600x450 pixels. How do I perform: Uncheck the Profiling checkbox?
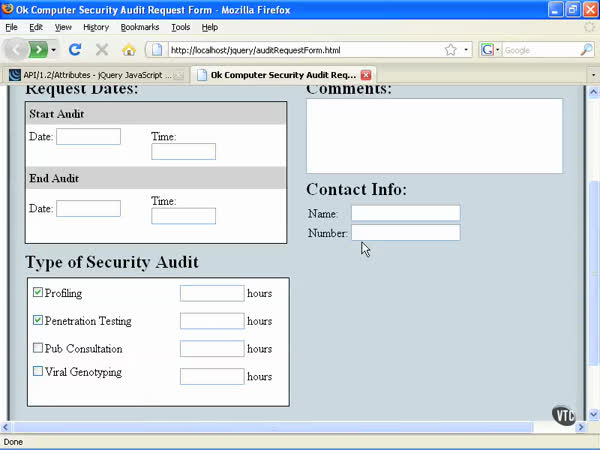[x=38, y=293]
